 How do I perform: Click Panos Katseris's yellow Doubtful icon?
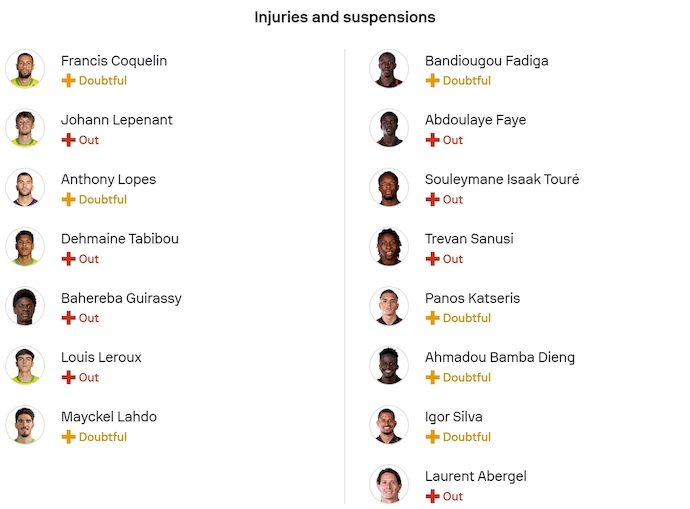[x=432, y=318]
